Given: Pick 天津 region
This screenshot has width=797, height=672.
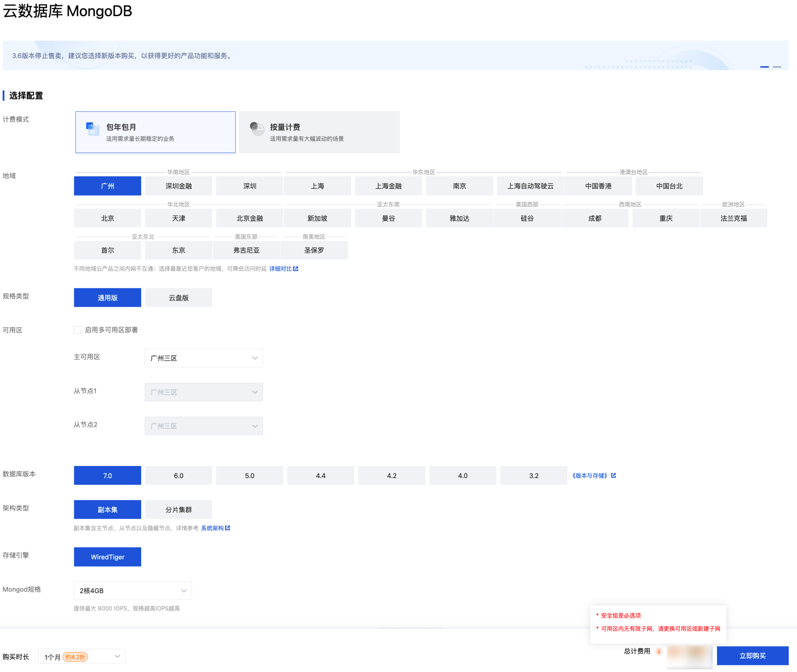Looking at the screenshot, I should pos(178,218).
